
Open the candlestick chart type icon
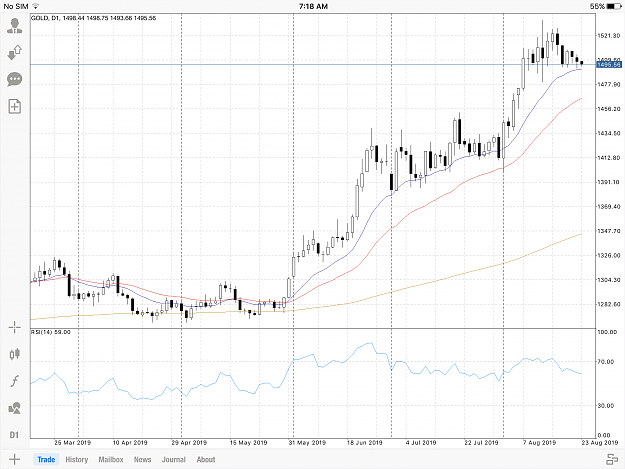(x=15, y=354)
